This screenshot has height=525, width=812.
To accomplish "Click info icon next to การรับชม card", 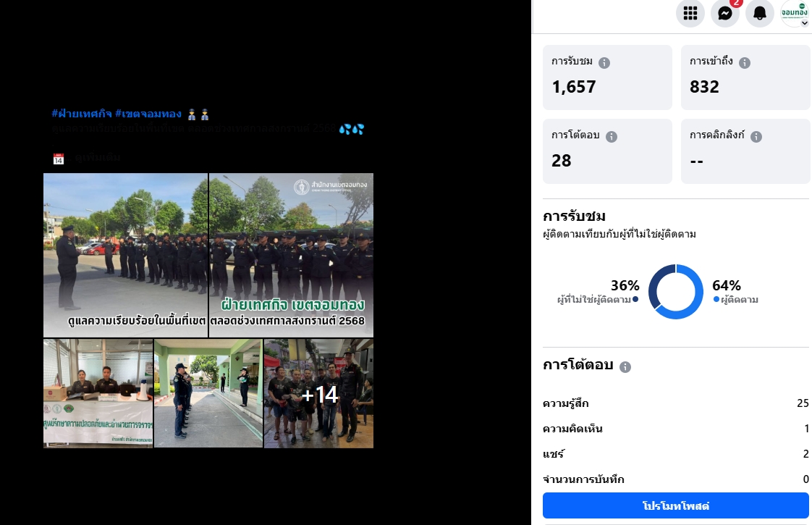I will click(604, 63).
